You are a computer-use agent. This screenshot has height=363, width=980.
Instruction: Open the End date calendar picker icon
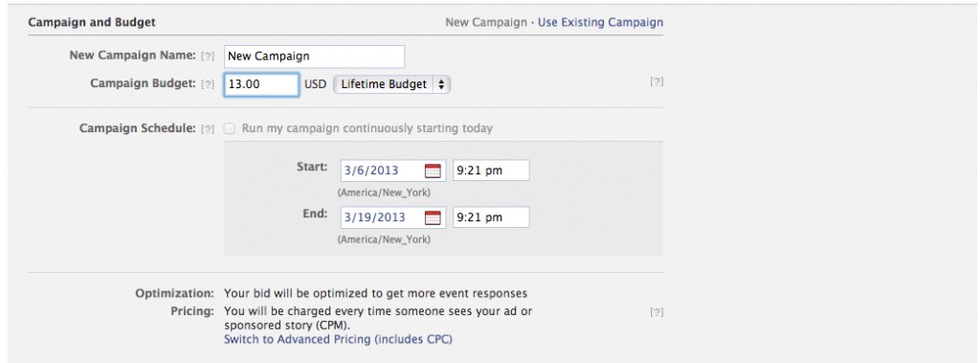pyautogui.click(x=433, y=217)
